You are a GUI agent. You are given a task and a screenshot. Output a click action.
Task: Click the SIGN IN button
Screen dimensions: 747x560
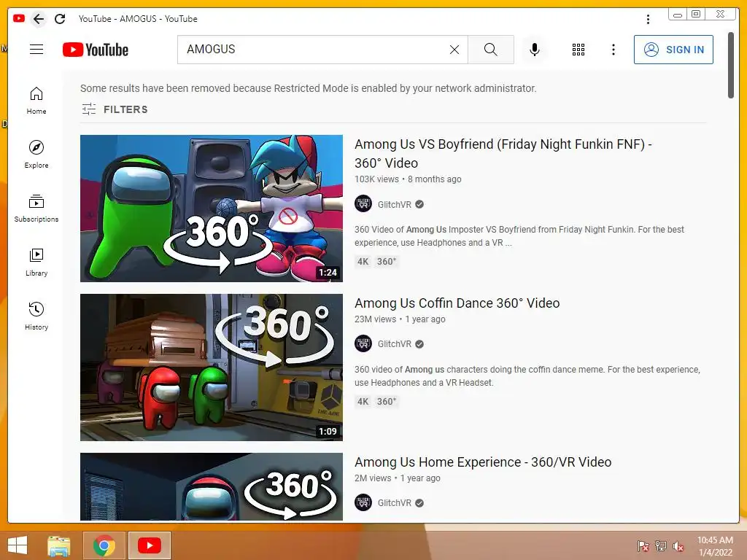click(x=673, y=50)
